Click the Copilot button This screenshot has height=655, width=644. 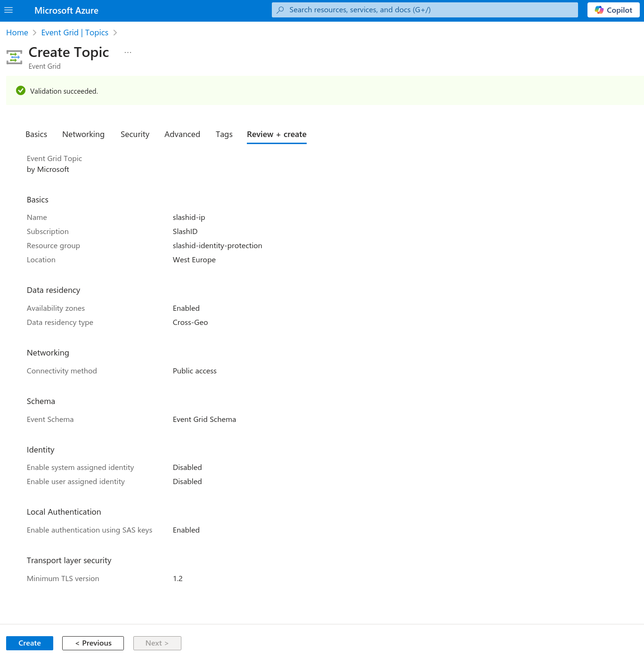pyautogui.click(x=613, y=9)
